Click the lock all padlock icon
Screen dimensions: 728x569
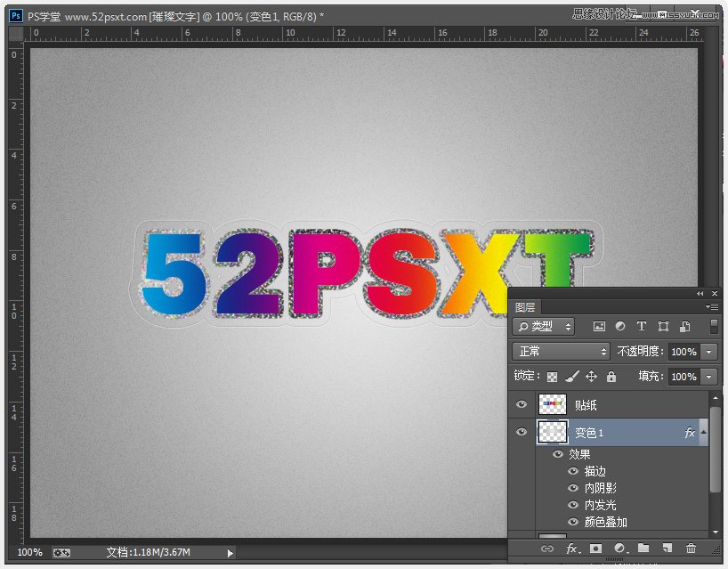[611, 377]
